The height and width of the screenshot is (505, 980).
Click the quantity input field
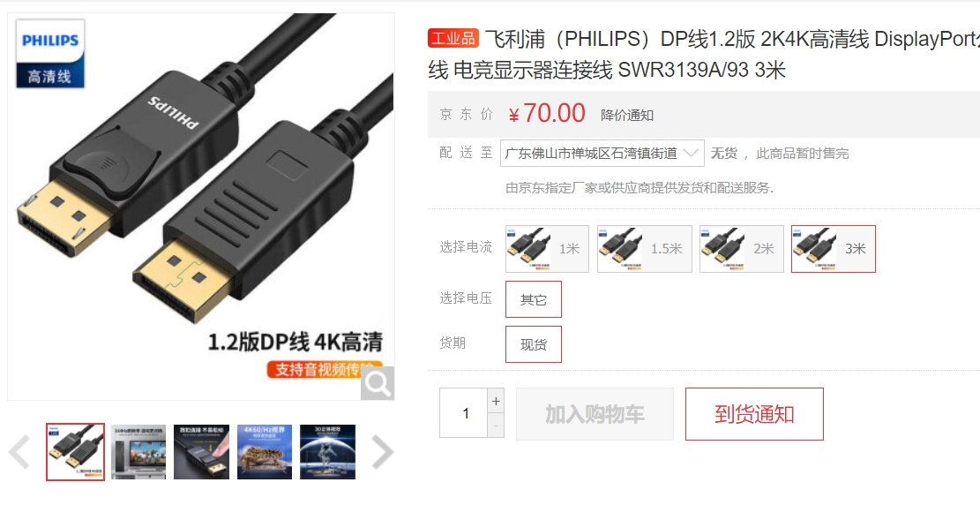tap(463, 413)
